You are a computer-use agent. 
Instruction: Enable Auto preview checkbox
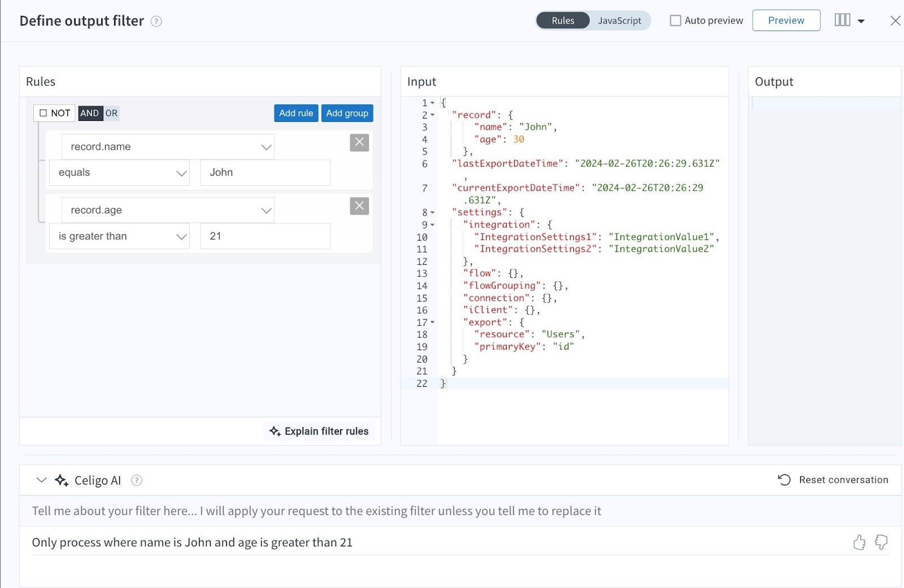click(x=675, y=20)
